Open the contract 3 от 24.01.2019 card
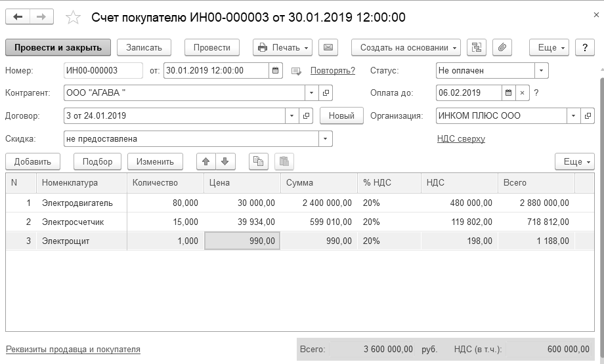This screenshot has width=604, height=364. (x=306, y=116)
